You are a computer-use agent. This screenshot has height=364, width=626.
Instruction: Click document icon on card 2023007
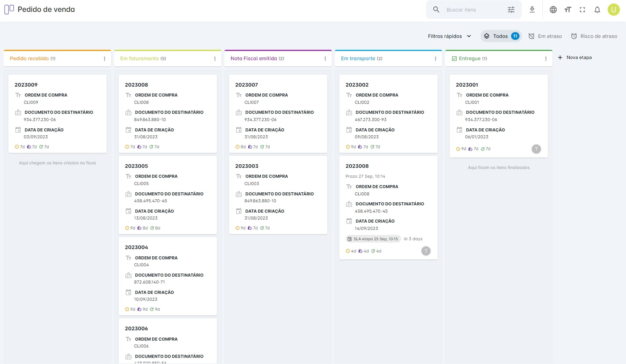pos(239,112)
